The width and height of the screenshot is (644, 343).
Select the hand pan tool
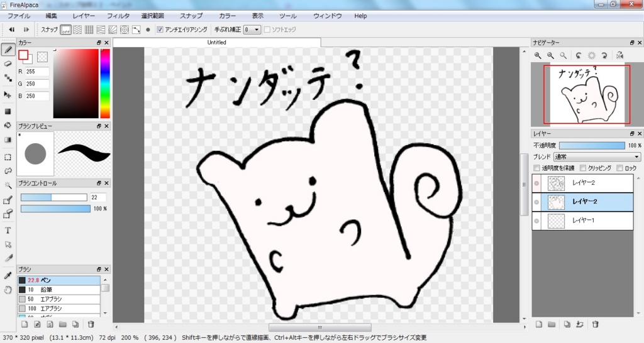point(8,290)
